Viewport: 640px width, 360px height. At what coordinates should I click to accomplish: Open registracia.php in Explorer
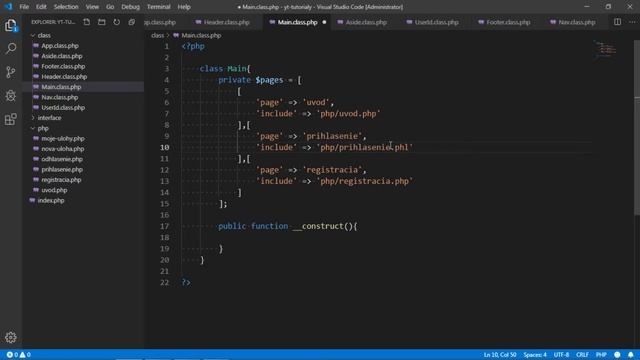point(61,180)
